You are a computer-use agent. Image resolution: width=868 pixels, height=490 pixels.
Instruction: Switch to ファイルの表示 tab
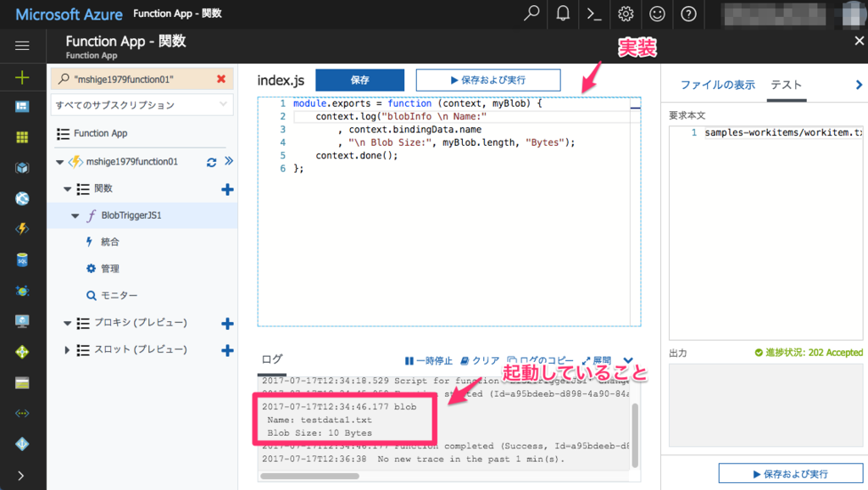[x=717, y=85]
